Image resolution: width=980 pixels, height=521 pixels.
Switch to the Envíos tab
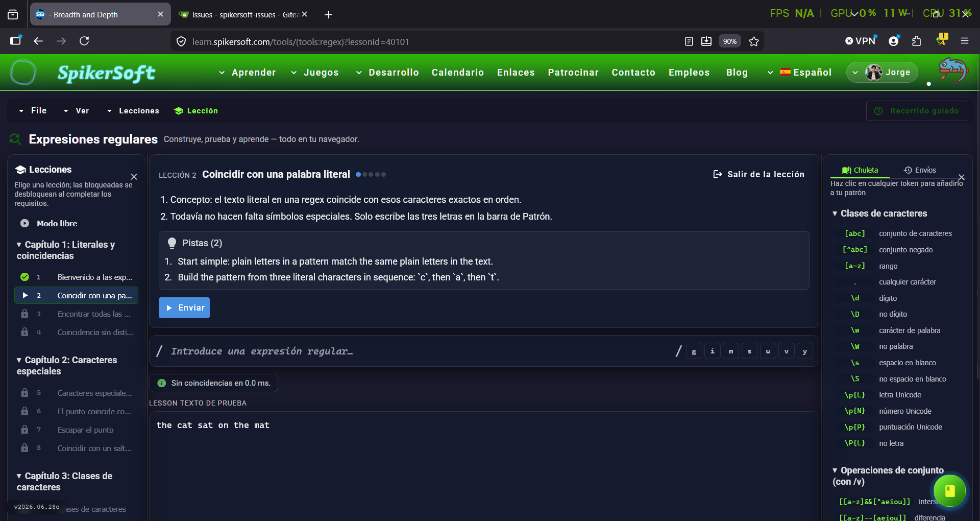tap(920, 170)
